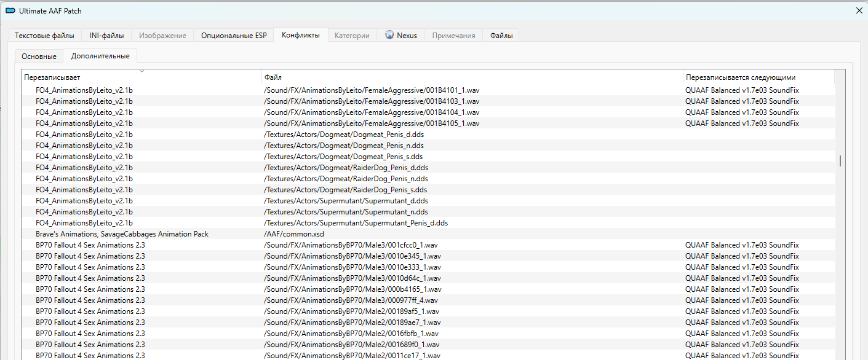Screen dimensions: 868x360
Task: Click the Brave's Animations, SavageCabbages Animation Pack entry
Action: tap(122, 234)
